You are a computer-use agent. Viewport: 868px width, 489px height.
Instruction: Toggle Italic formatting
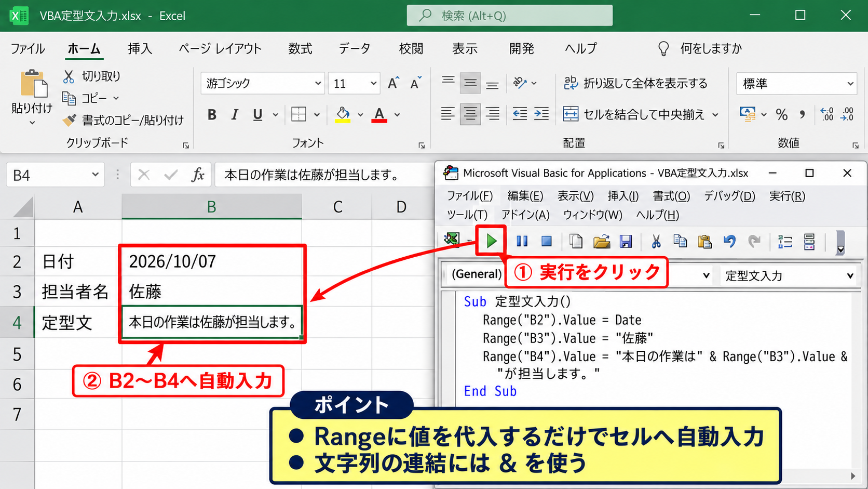[235, 115]
